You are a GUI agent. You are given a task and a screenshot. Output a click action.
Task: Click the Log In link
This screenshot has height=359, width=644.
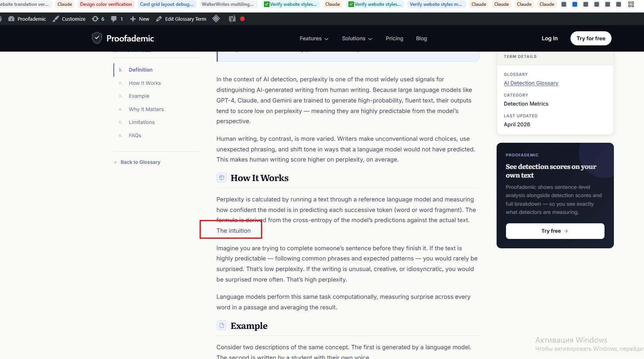click(x=549, y=38)
